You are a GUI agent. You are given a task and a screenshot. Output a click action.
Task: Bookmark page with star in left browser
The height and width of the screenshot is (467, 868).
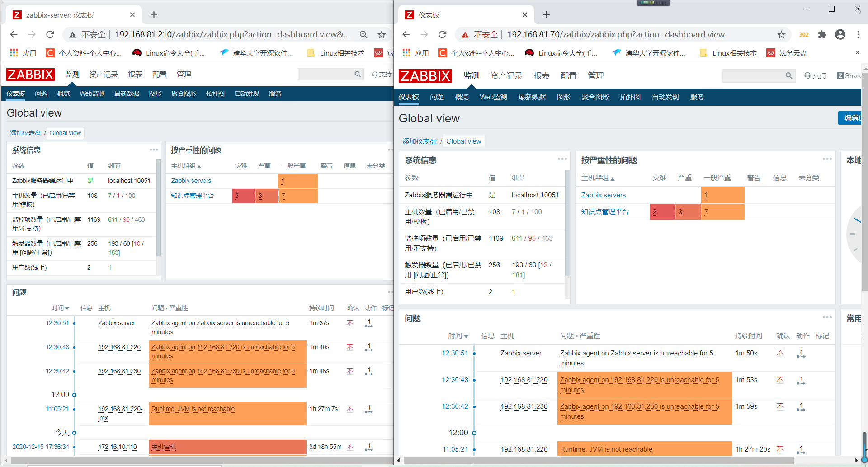382,34
